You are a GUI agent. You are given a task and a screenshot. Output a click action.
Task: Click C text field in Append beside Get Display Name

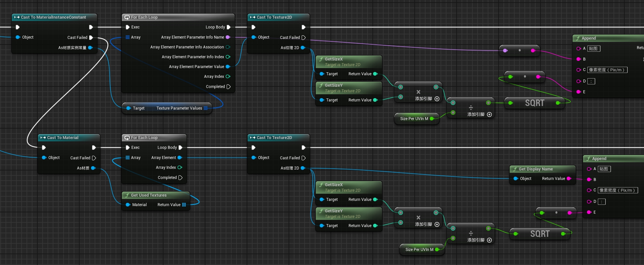[617, 190]
